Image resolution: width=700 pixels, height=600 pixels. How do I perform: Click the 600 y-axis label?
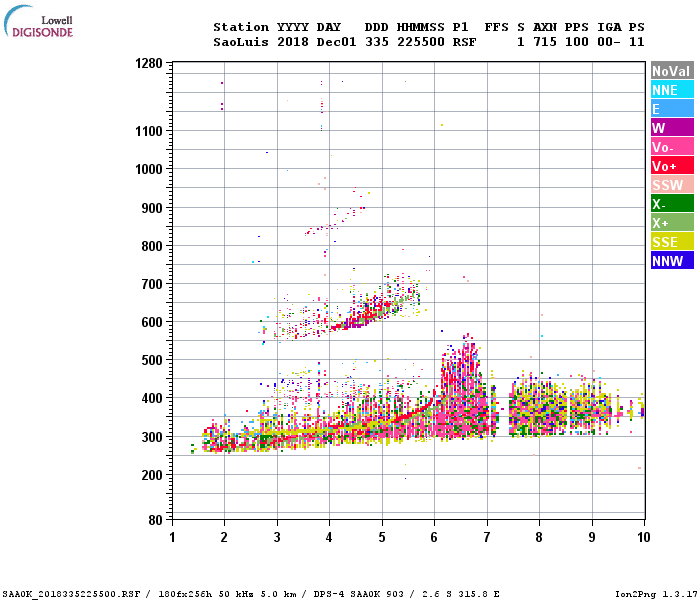152,322
